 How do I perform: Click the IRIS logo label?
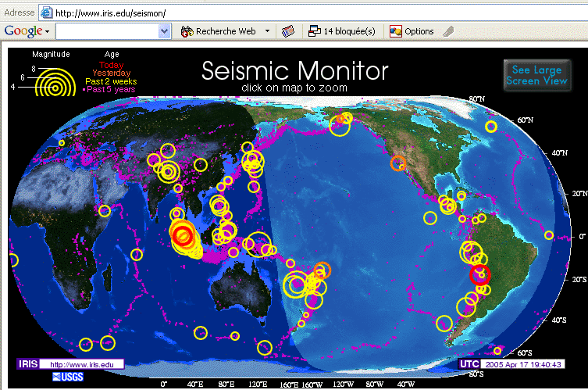click(x=27, y=364)
